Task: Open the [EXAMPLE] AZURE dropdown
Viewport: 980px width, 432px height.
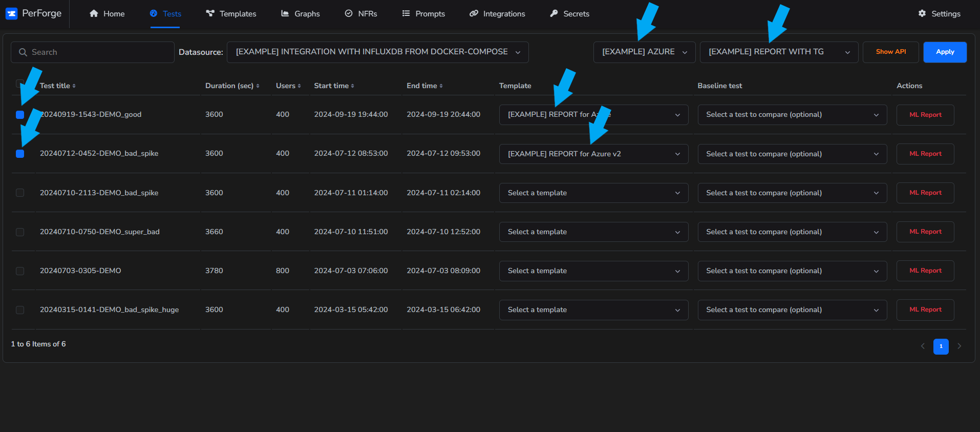Action: (644, 52)
